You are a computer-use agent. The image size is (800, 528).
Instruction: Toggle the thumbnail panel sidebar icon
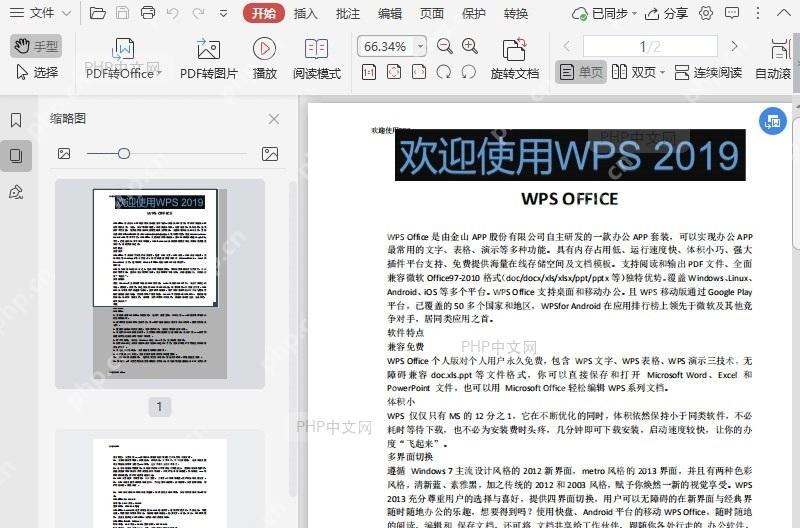[x=16, y=156]
